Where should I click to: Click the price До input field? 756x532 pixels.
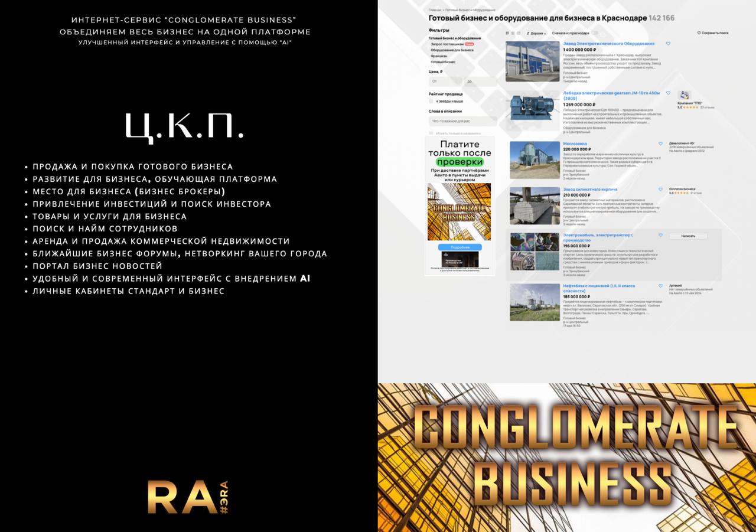[480, 81]
